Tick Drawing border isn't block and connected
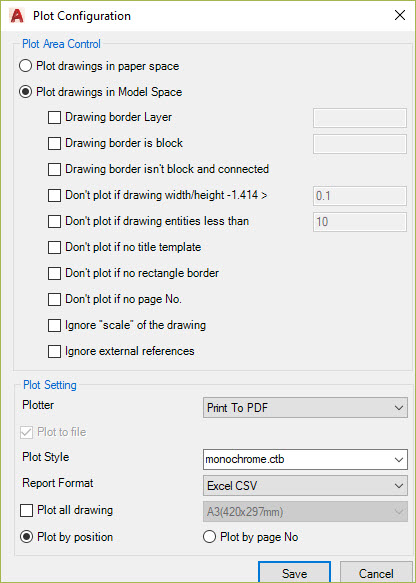The width and height of the screenshot is (416, 583). click(54, 170)
